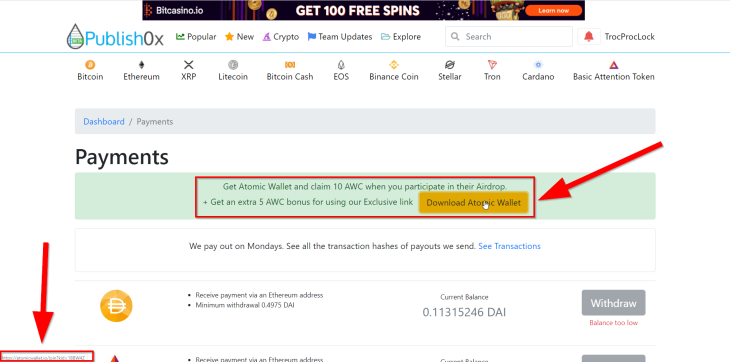Screen dimensions: 730x362
Task: Click the Team Updates flag icon
Action: (x=312, y=36)
